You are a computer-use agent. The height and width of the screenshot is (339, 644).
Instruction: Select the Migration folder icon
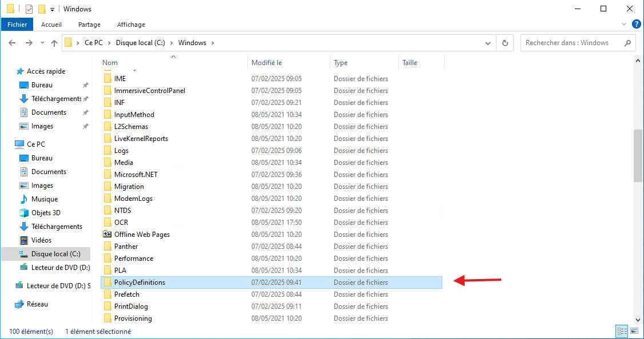107,186
